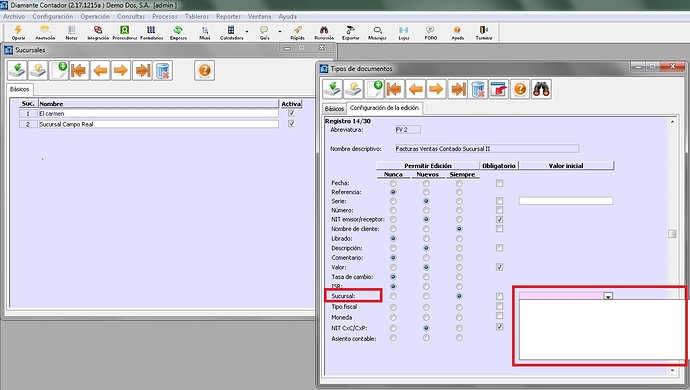The image size is (690, 390).
Task: Open the Calculadora tool icon
Action: click(x=231, y=32)
